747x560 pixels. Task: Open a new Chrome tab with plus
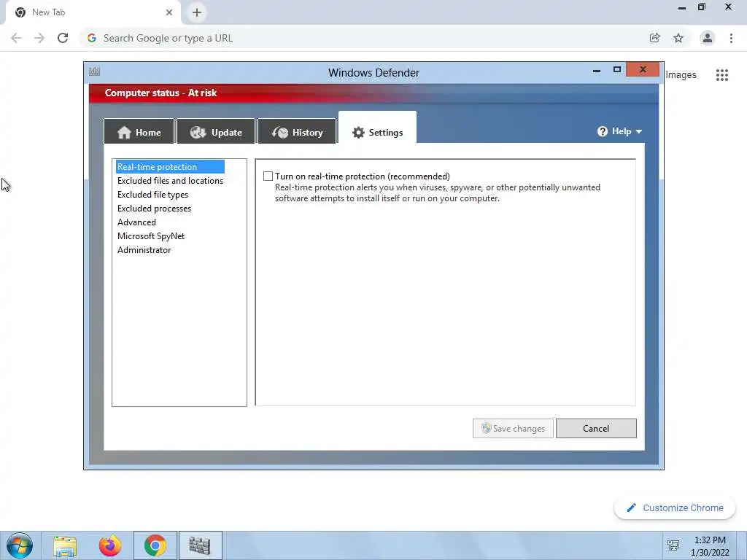(x=197, y=12)
